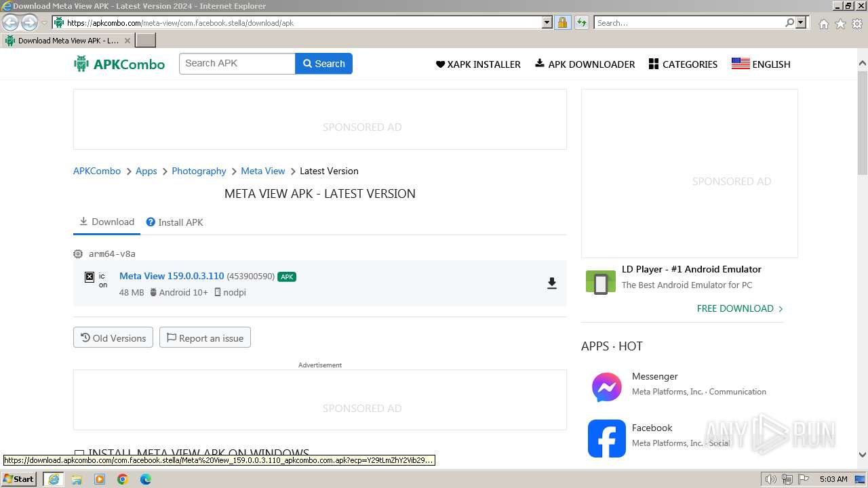The width and height of the screenshot is (868, 488).
Task: Select the Install APK tab
Action: click(174, 222)
